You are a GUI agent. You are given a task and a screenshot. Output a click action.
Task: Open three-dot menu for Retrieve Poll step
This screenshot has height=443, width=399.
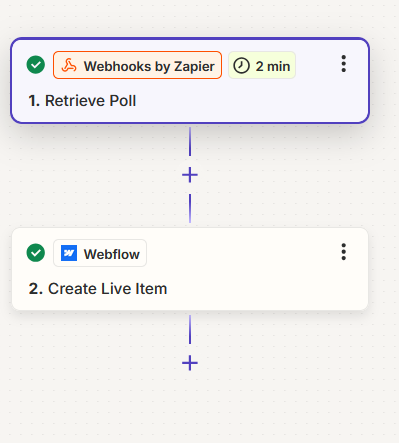point(344,64)
